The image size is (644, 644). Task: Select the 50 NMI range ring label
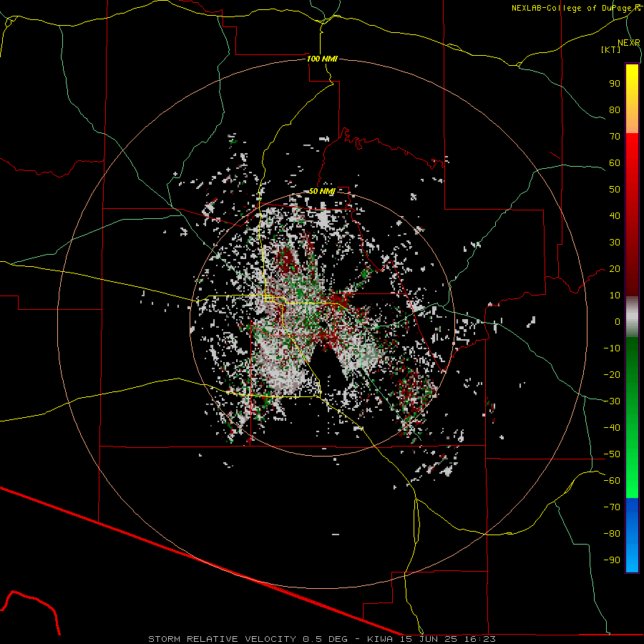[x=322, y=191]
